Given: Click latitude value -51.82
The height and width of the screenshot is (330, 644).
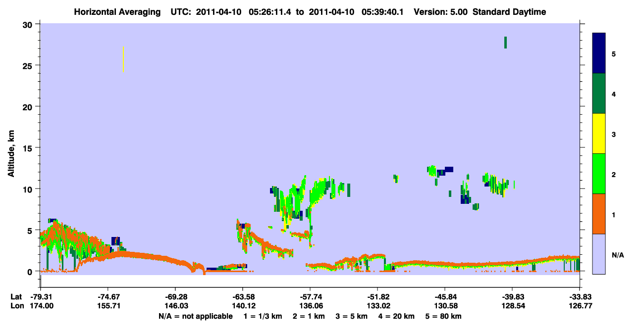Looking at the screenshot, I should (377, 296).
